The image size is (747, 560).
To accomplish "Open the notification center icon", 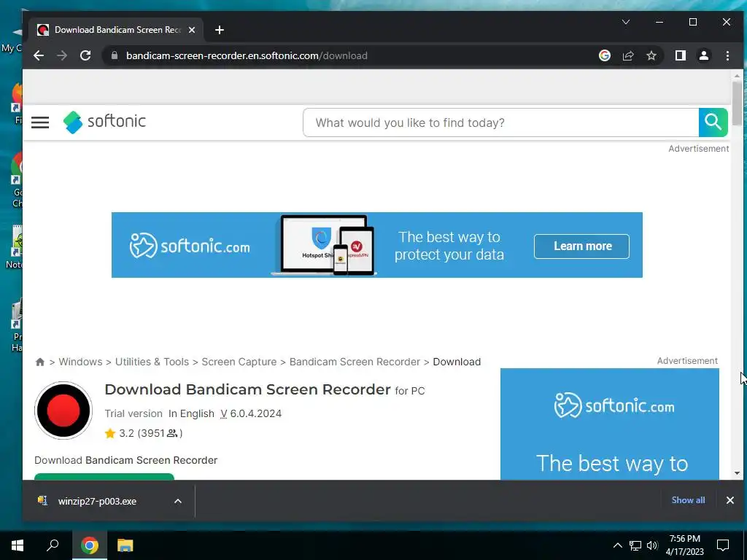I will (723, 545).
